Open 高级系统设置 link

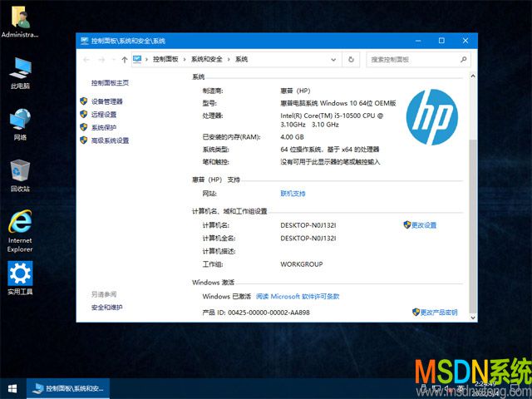point(110,140)
